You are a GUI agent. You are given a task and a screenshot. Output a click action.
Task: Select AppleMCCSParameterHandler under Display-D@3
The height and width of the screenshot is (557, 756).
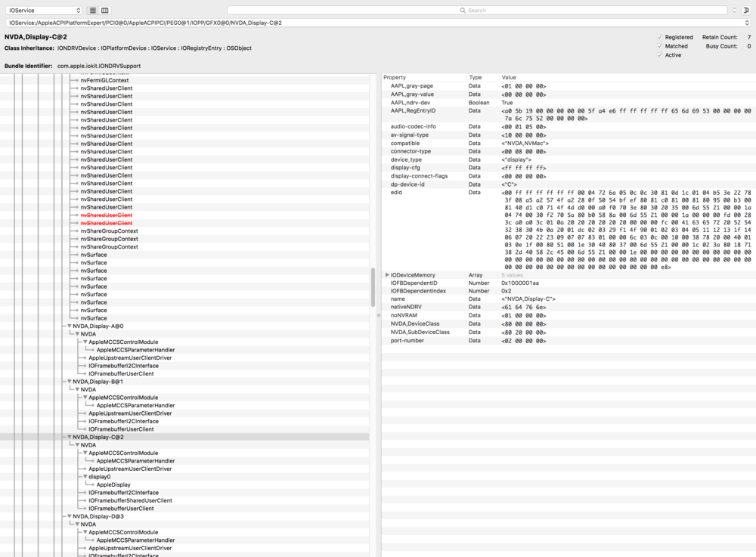pos(135,540)
